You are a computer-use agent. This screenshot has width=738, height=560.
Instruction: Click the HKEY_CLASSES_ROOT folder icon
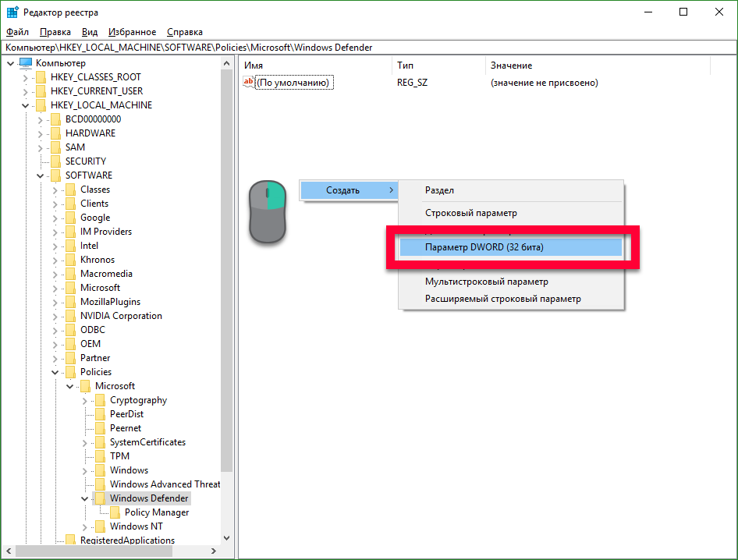tap(41, 77)
